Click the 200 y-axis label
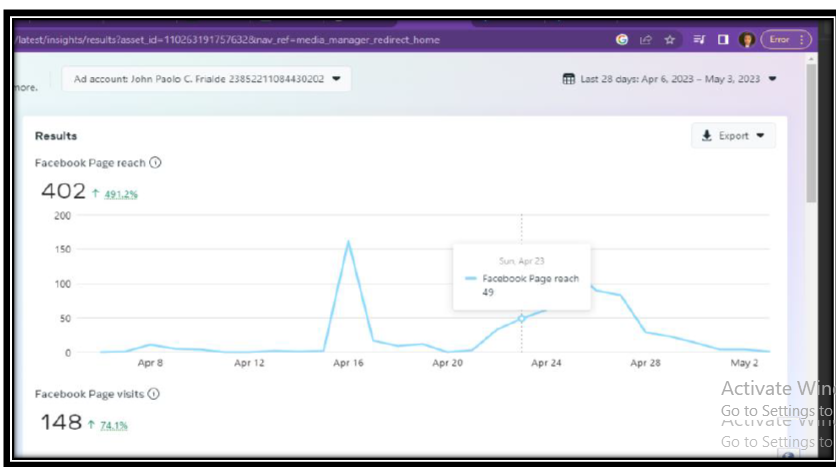Screen dimensions: 836x467 62,216
